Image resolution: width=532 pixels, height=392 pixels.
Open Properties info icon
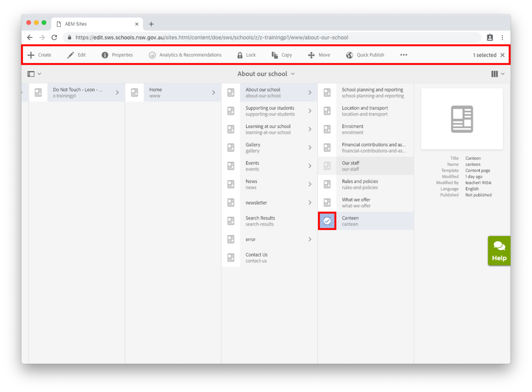tap(105, 55)
